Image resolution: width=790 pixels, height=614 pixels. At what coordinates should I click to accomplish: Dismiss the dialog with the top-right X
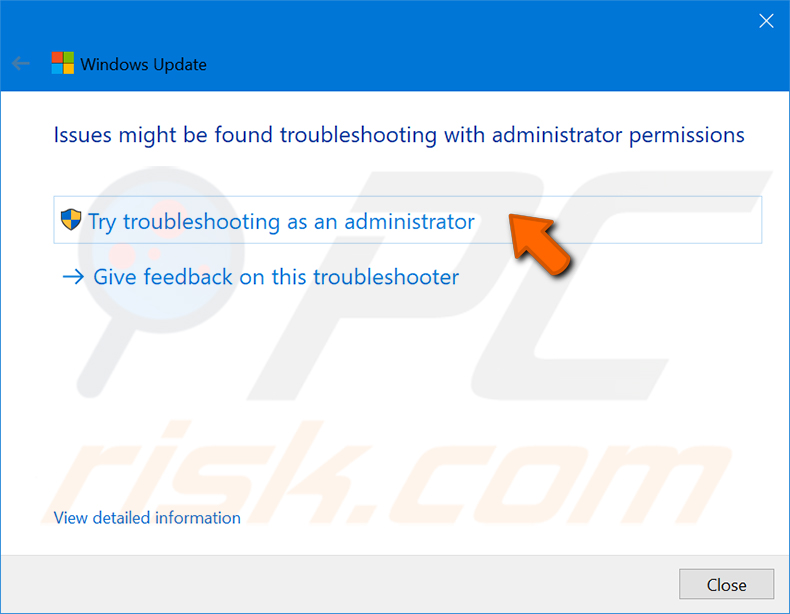tap(766, 21)
